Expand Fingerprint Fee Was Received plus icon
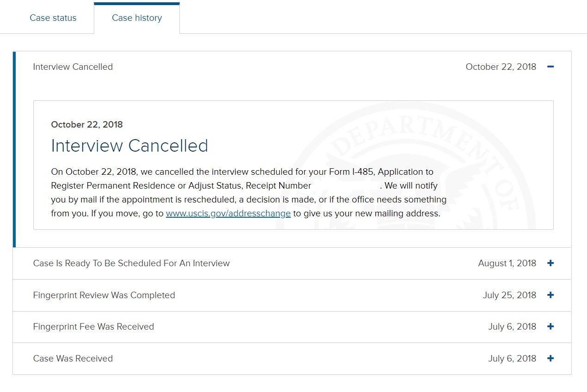This screenshot has height=392, width=587. [550, 326]
